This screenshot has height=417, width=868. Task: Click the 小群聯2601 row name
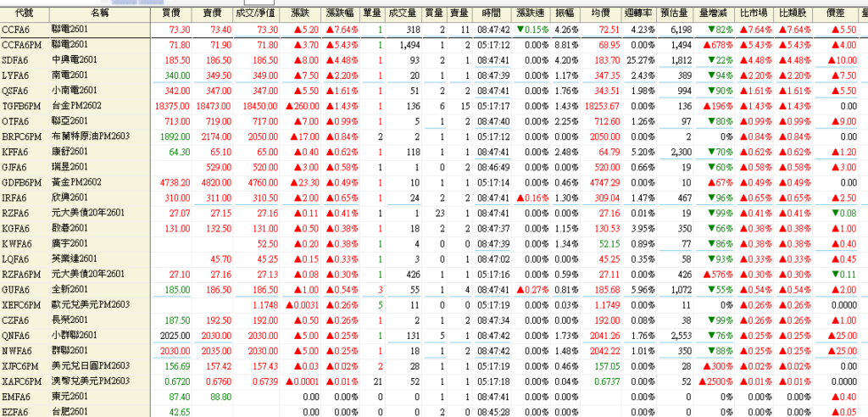[74, 334]
